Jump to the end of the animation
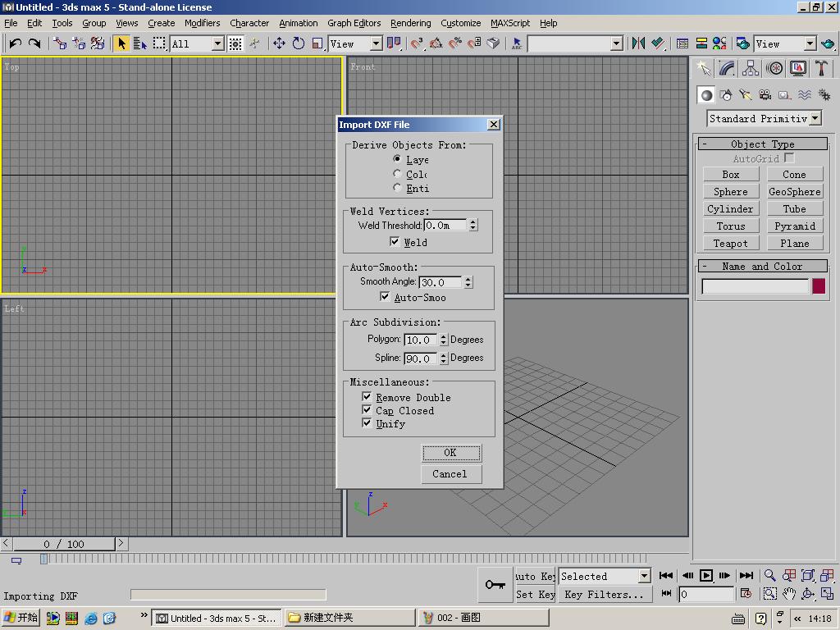This screenshot has width=840, height=630. [746, 575]
